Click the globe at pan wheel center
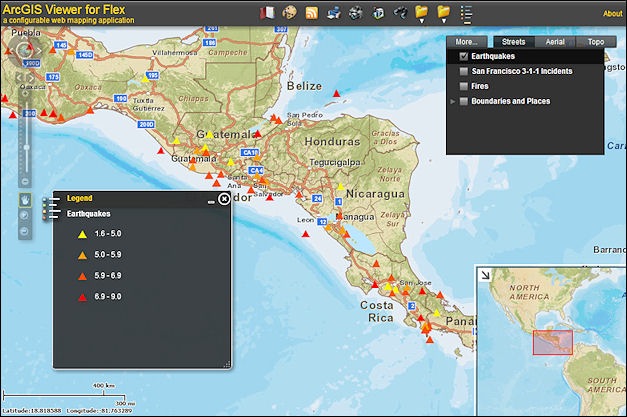The width and height of the screenshot is (627, 417). click(24, 51)
